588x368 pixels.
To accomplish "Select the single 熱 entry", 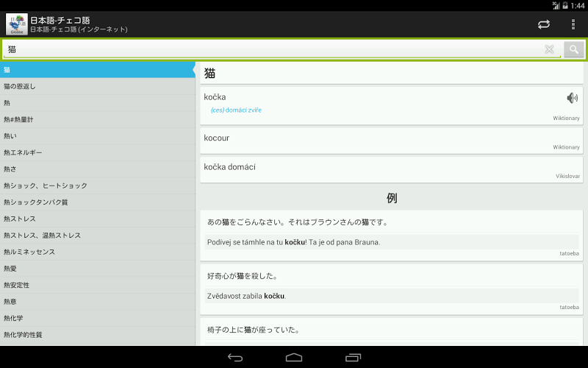I will 98,103.
